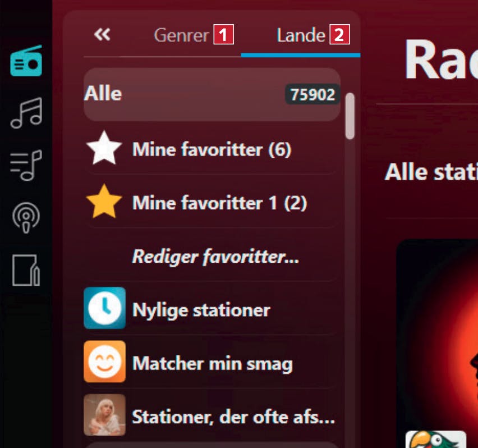Collapse the panel with double chevron
Viewport: 478px width, 448px height.
102,34
